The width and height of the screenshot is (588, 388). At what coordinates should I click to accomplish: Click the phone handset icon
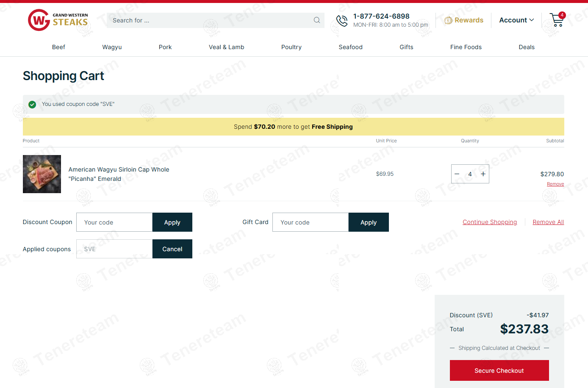tap(342, 20)
